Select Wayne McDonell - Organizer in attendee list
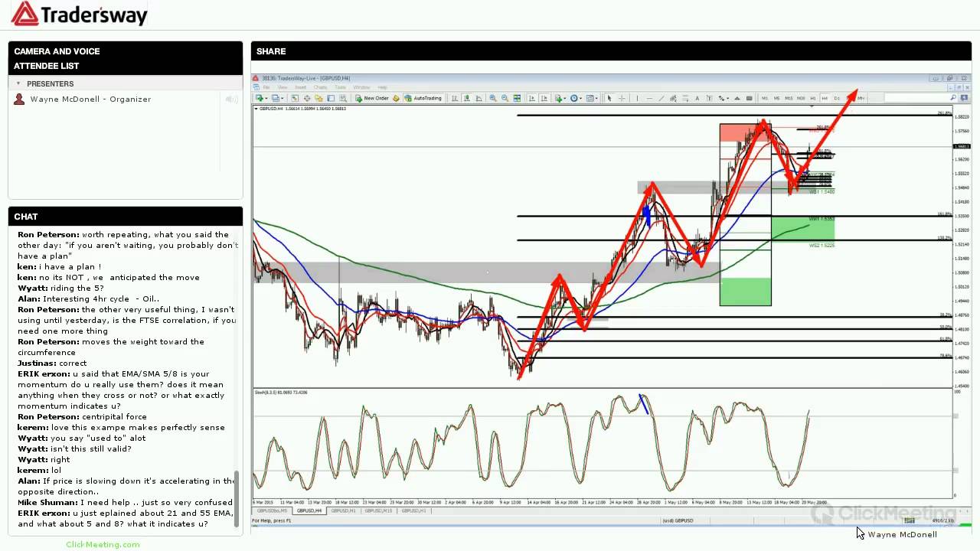Viewport: 980px width, 551px height. coord(90,99)
